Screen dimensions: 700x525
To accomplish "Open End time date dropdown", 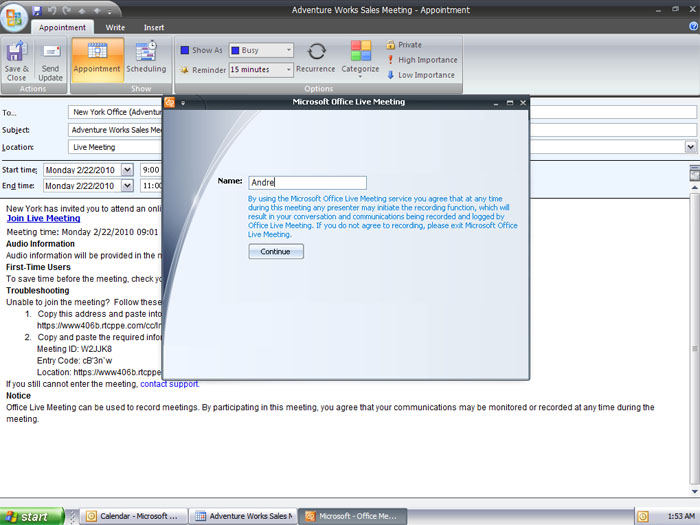I will 127,186.
